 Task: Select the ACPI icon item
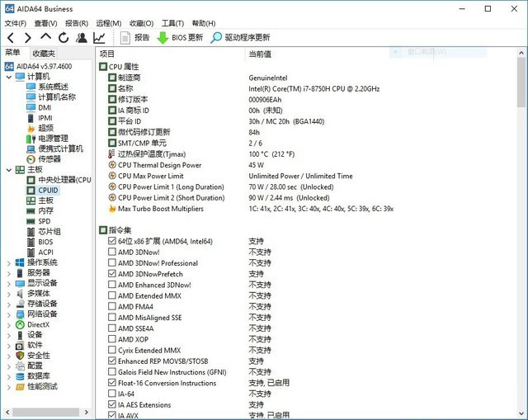(31, 252)
